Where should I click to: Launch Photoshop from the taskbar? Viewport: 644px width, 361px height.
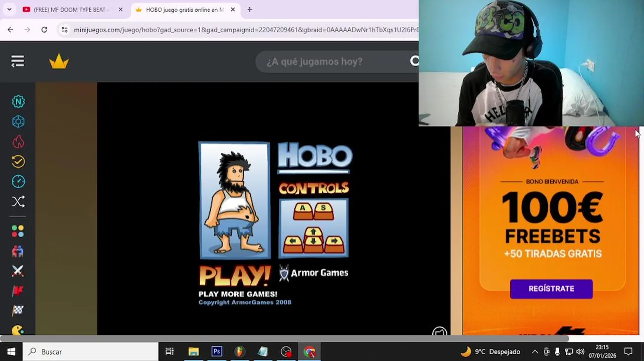click(217, 351)
